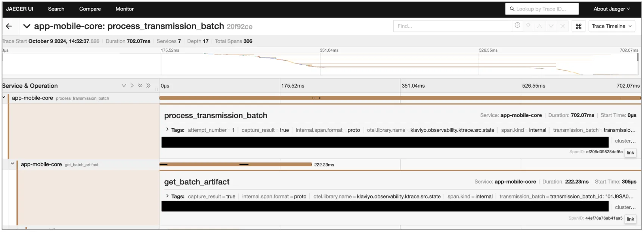Expand Tags in process_transmission_batch details
Image resolution: width=644 pixels, height=232 pixels.
pyautogui.click(x=168, y=130)
